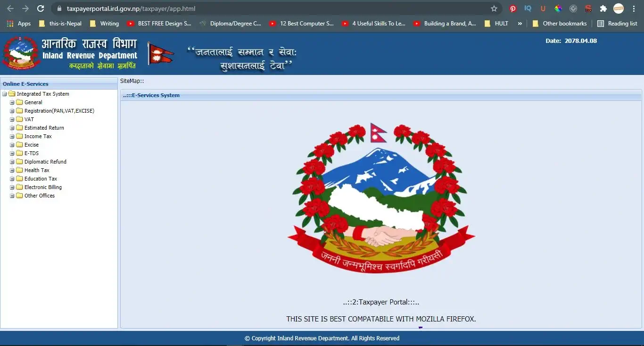This screenshot has height=346, width=644.
Task: Click the Taxpayer Portal caption text
Action: [x=381, y=302]
